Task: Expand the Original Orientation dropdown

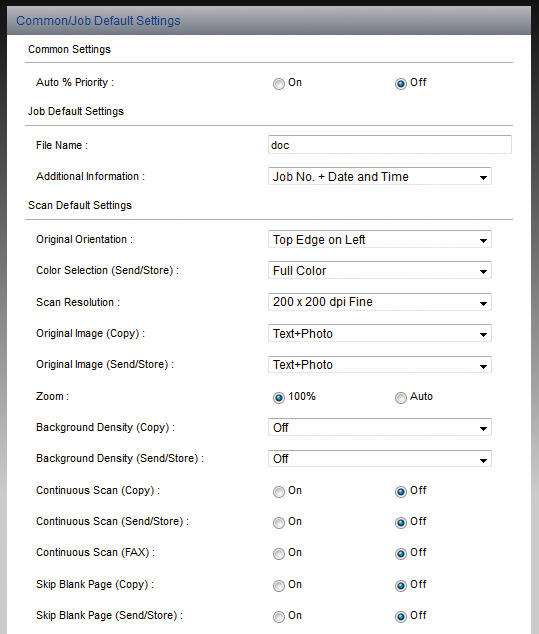Action: 379,240
